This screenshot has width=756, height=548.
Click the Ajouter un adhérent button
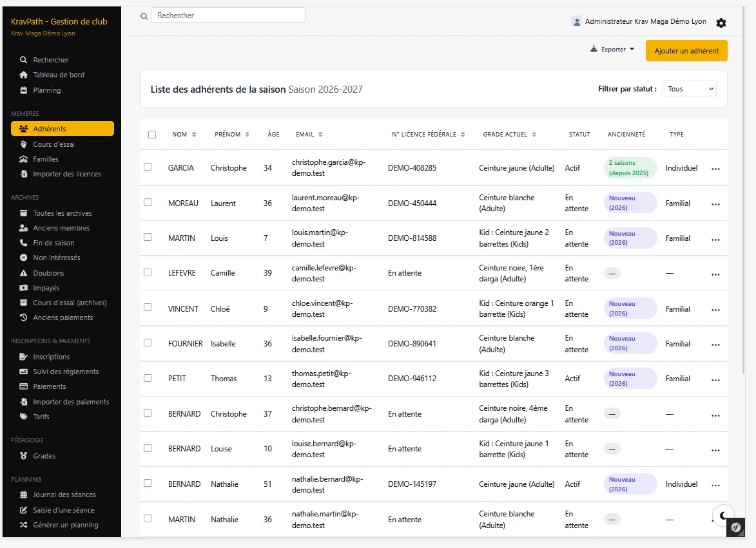pyautogui.click(x=686, y=51)
